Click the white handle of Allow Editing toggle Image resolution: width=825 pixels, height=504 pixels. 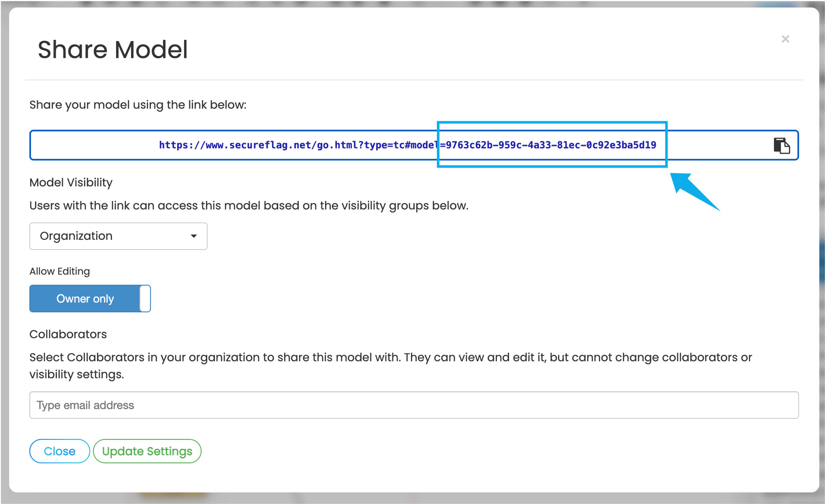145,298
